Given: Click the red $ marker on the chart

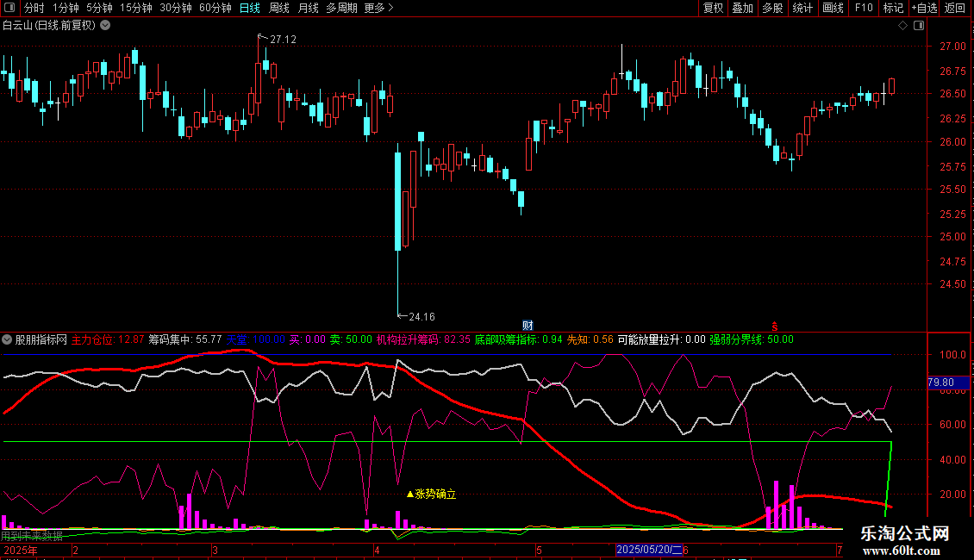Looking at the screenshot, I should [775, 327].
